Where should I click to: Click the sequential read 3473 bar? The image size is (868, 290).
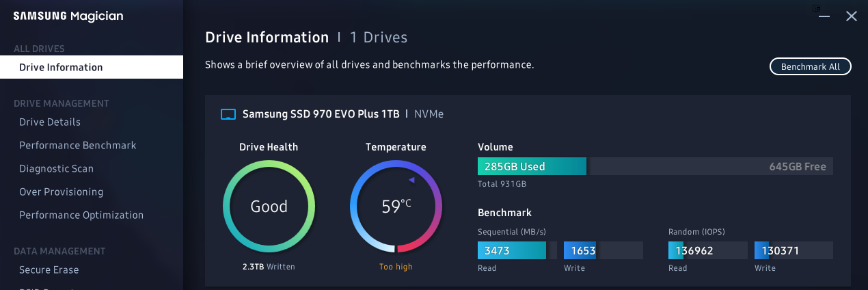click(517, 250)
